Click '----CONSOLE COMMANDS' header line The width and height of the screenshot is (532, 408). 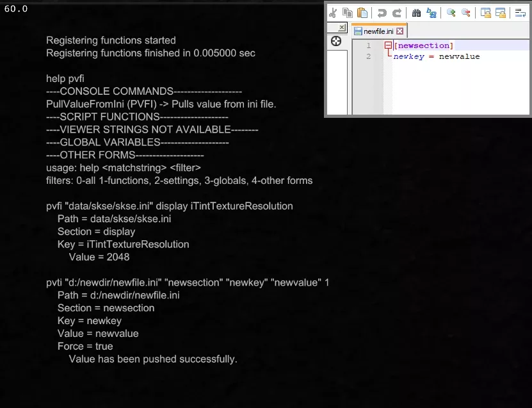(x=144, y=92)
